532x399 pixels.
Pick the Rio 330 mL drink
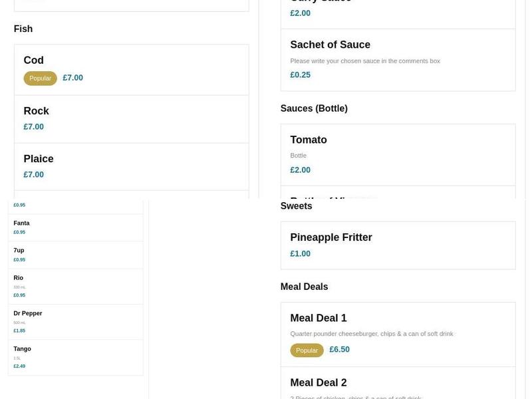click(x=75, y=286)
